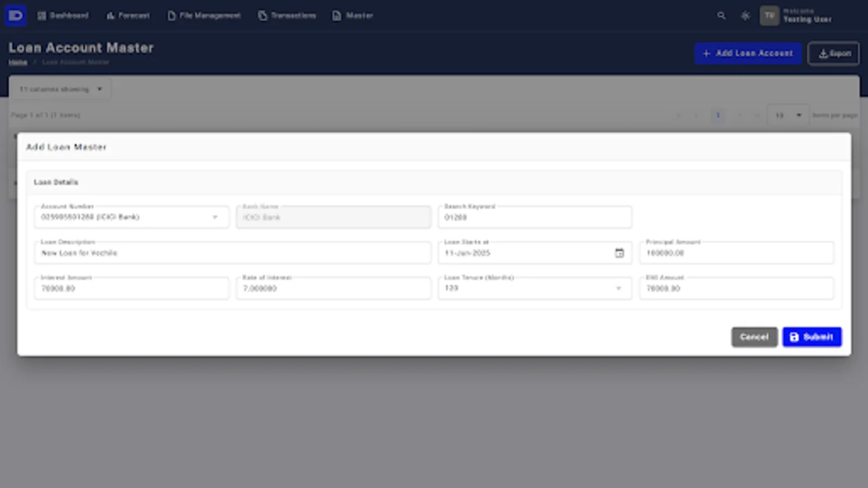Open the Forecast menu
Screen dimensions: 868x488
click(128, 16)
